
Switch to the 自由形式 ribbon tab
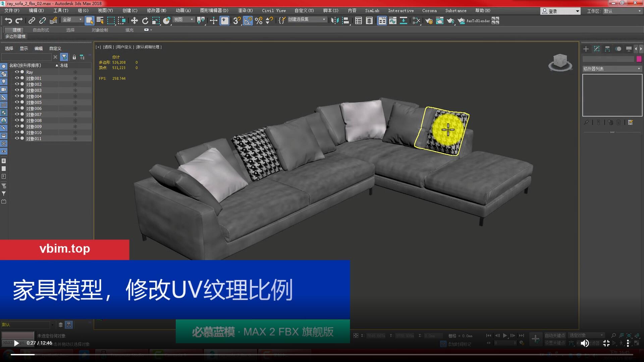(41, 30)
